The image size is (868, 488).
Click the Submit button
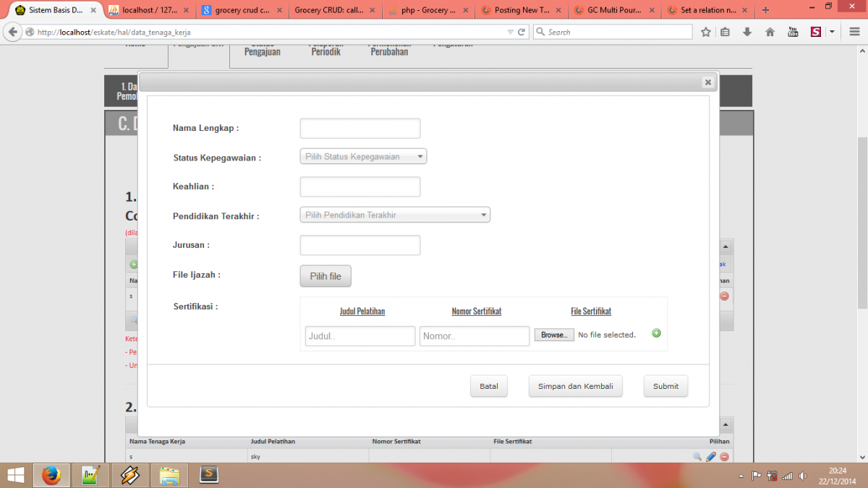[665, 386]
